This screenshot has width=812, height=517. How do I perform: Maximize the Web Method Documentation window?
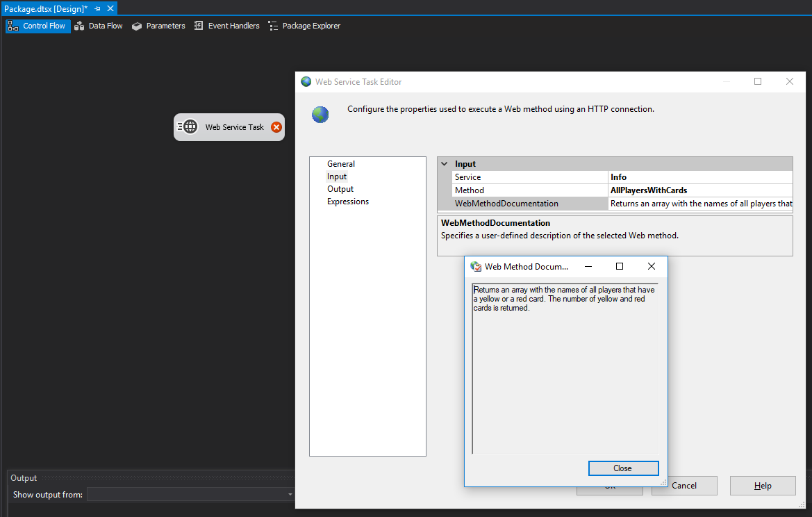click(620, 266)
